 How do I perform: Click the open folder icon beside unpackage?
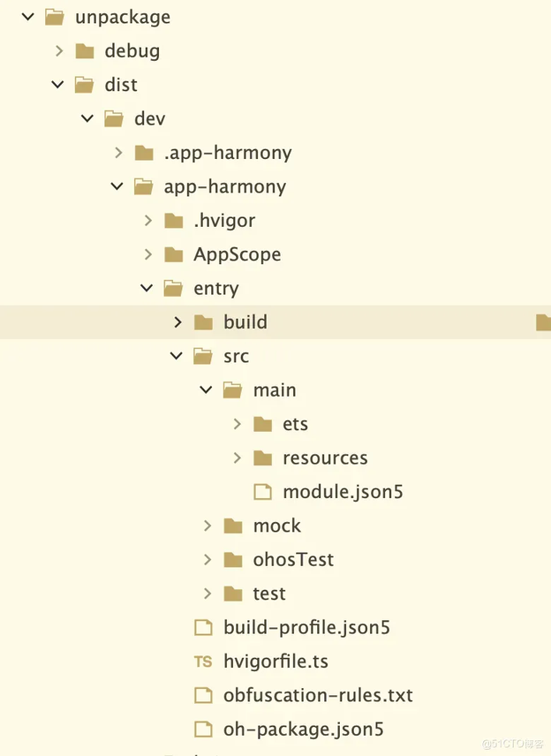[x=55, y=18]
